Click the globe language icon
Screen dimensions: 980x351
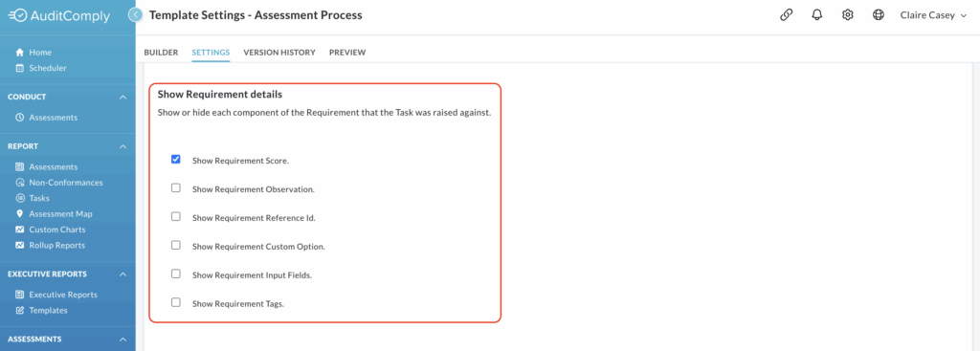coord(879,15)
